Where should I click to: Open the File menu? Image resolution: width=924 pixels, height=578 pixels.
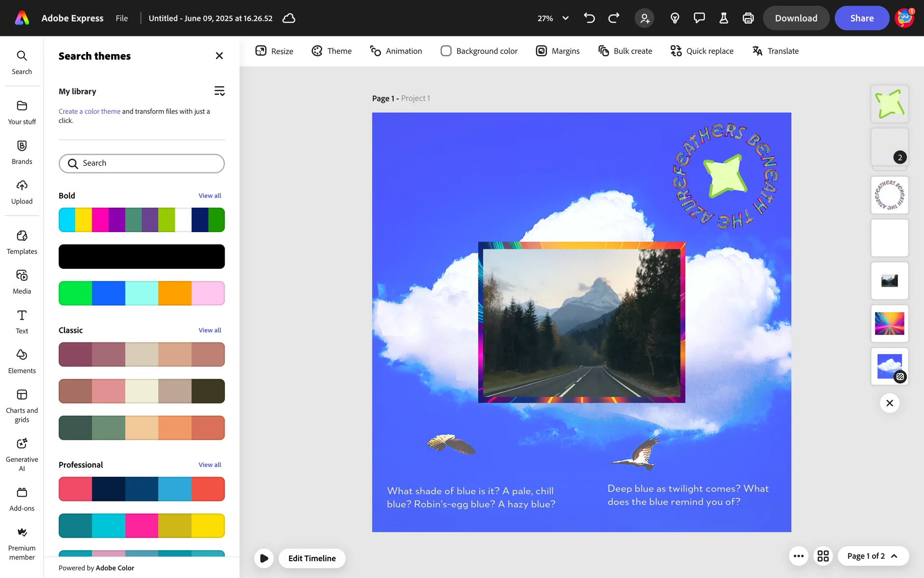point(122,18)
